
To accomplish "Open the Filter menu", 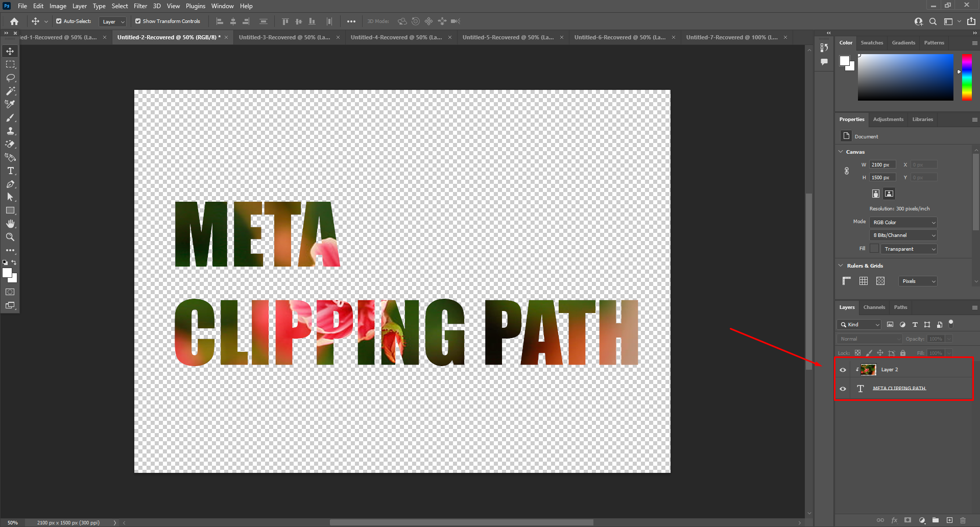I will [x=140, y=6].
